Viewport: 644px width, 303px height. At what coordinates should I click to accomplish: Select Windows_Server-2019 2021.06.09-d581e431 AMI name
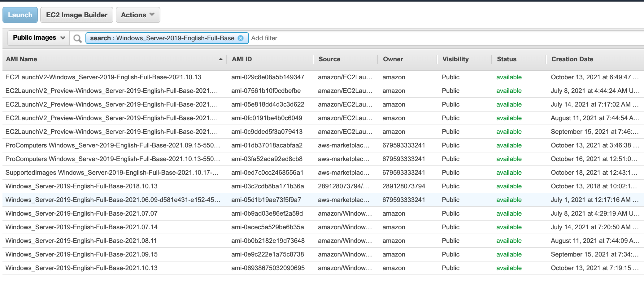[113, 200]
